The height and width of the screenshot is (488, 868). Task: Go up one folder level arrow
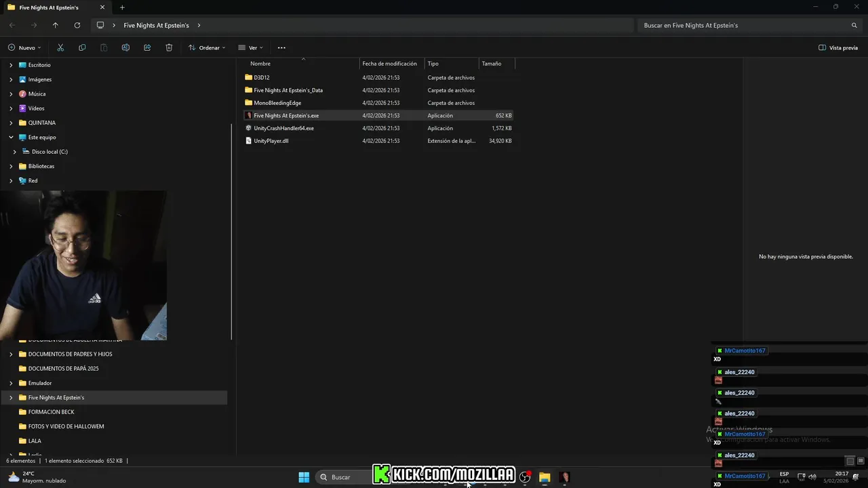pyautogui.click(x=56, y=25)
